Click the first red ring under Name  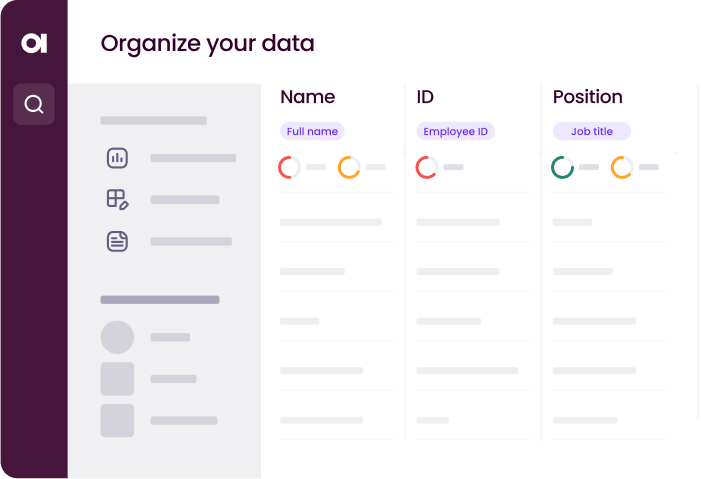click(290, 167)
